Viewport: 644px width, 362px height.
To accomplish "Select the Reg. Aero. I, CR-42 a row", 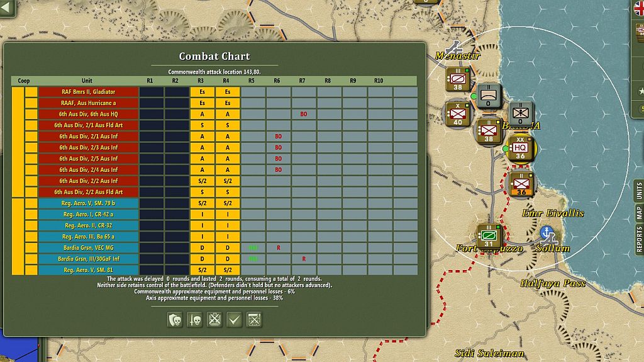I will pyautogui.click(x=88, y=214).
